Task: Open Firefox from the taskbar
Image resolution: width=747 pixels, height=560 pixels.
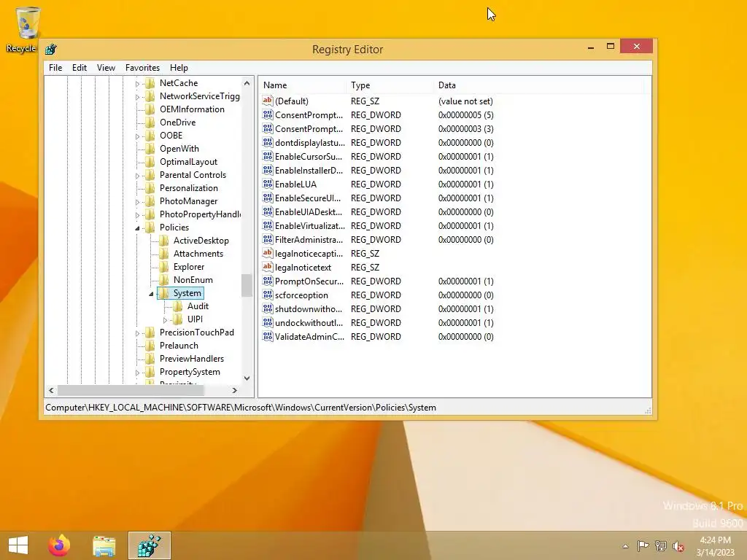Action: coord(59,545)
